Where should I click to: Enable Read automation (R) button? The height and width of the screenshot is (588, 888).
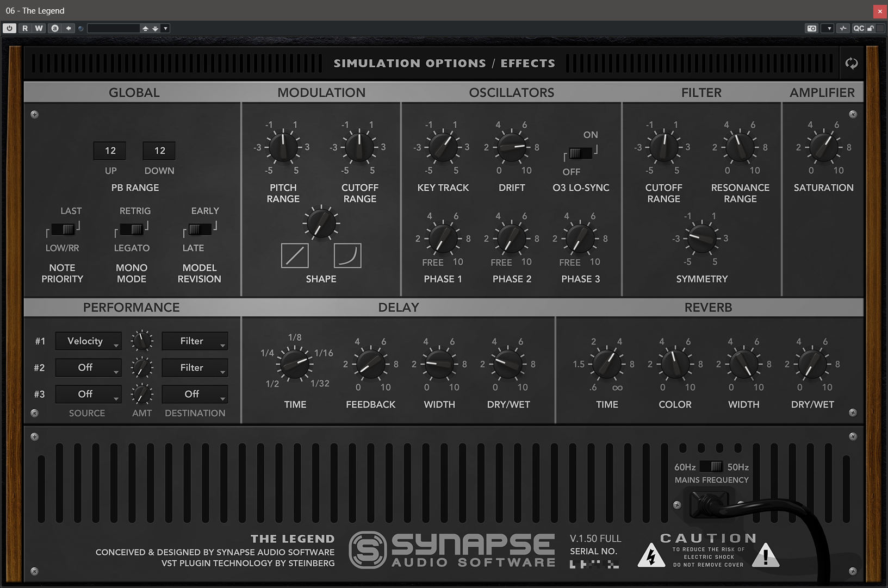pos(25,28)
